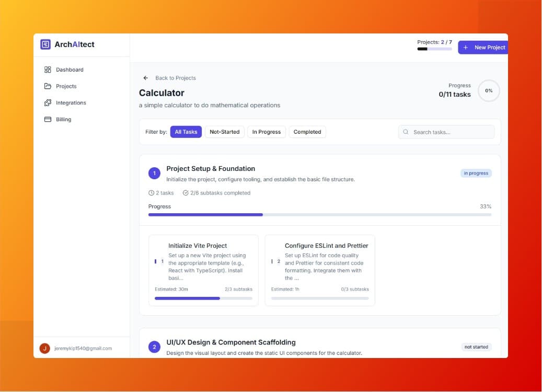Click the back arrow icon
Screen dimensions: 542x392
click(x=145, y=78)
